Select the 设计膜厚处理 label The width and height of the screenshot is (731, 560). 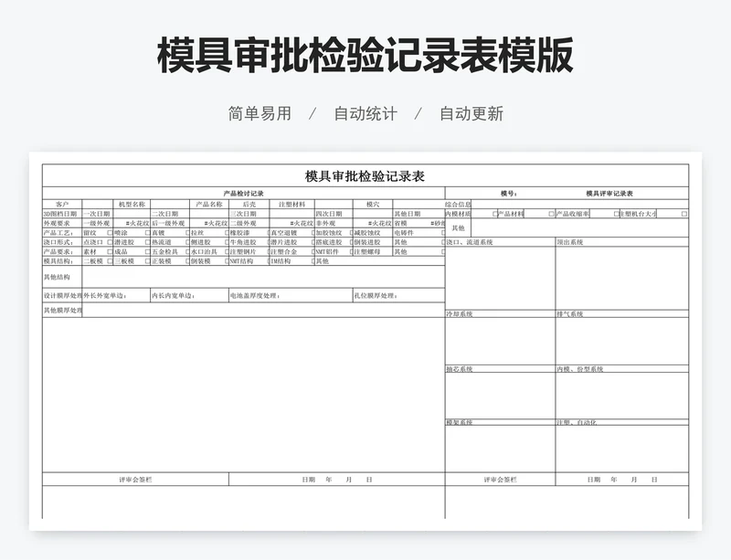tap(62, 296)
